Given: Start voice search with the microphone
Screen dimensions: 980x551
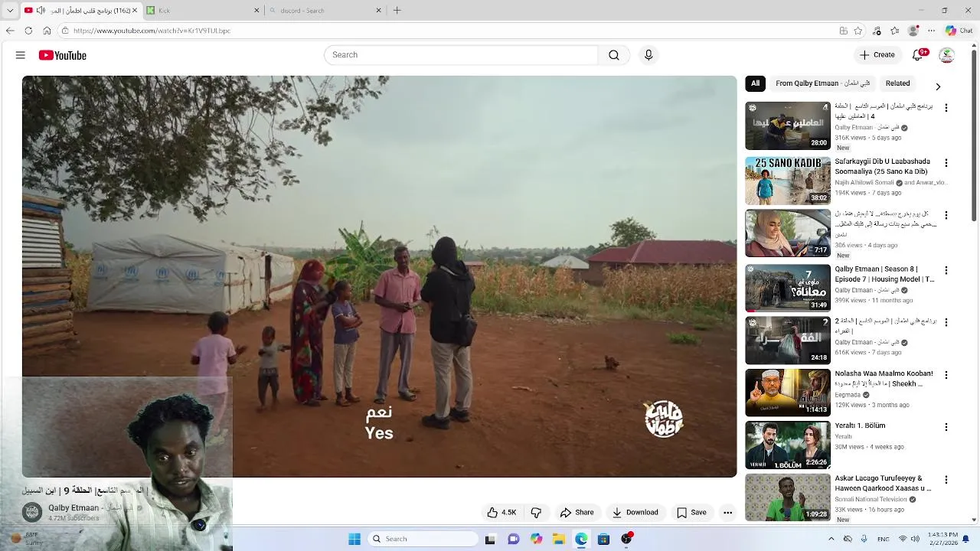Looking at the screenshot, I should point(648,55).
